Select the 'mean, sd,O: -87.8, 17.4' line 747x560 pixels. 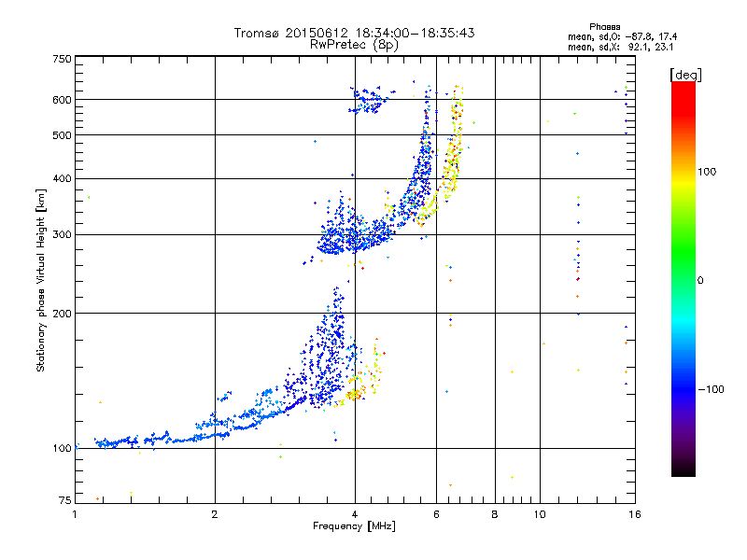coord(622,36)
